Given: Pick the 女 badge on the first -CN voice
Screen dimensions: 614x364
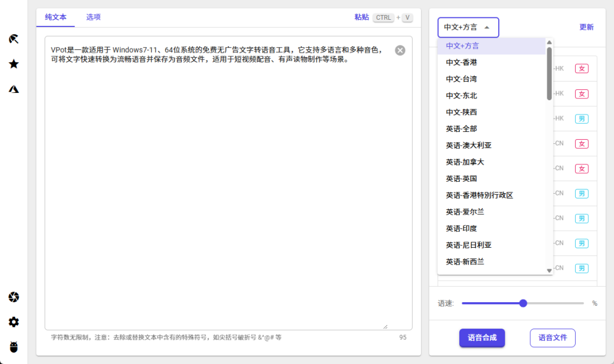Looking at the screenshot, I should coord(582,144).
